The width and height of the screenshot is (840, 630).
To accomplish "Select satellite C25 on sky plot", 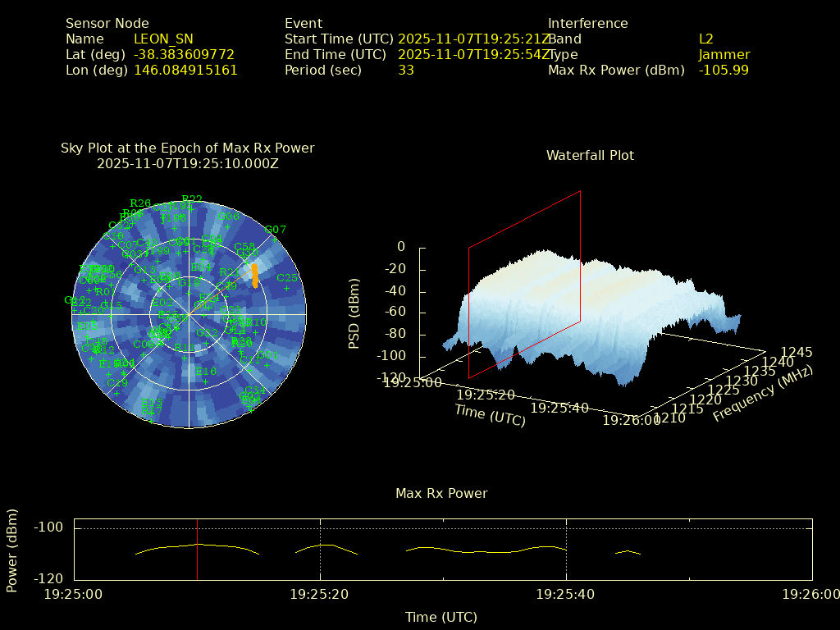I will (286, 278).
